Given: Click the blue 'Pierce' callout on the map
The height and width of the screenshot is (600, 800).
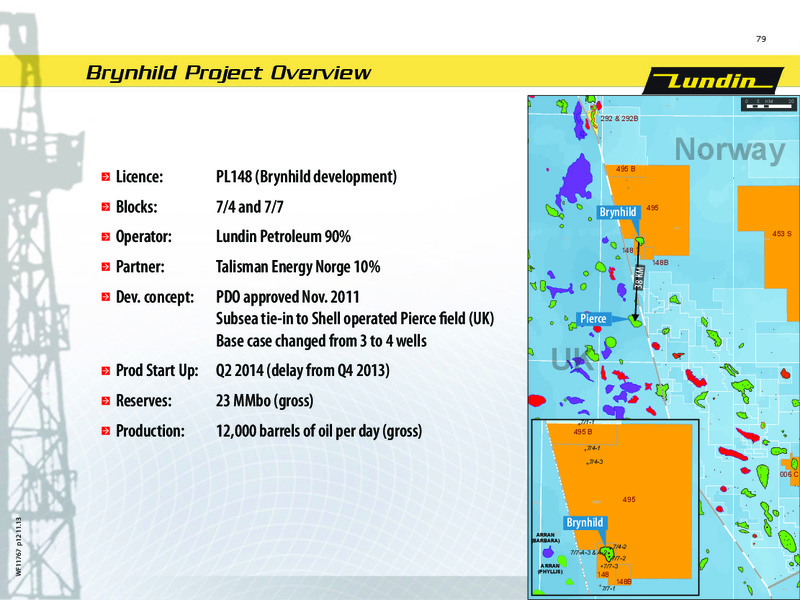Looking at the screenshot, I should point(593,319).
